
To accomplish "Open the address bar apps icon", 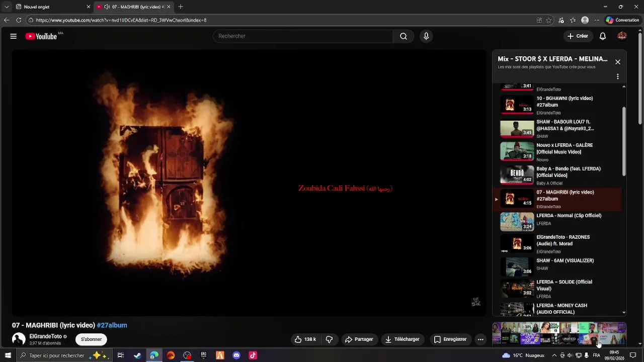I will click(x=539, y=20).
